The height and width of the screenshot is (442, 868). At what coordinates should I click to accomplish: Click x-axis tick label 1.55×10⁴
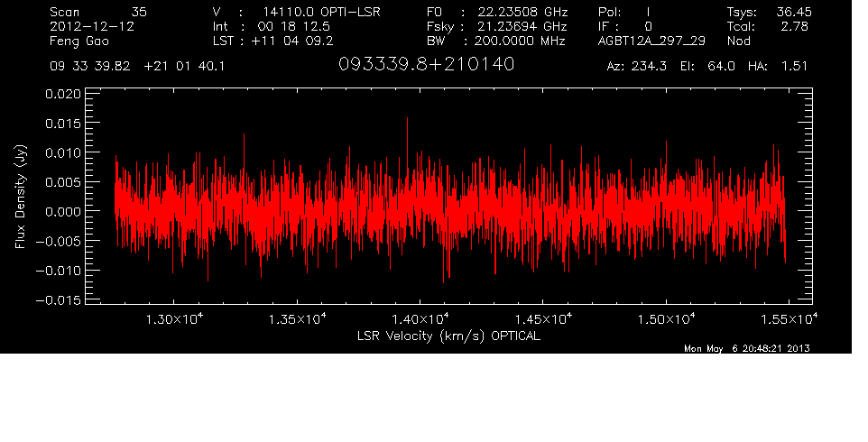click(x=789, y=318)
